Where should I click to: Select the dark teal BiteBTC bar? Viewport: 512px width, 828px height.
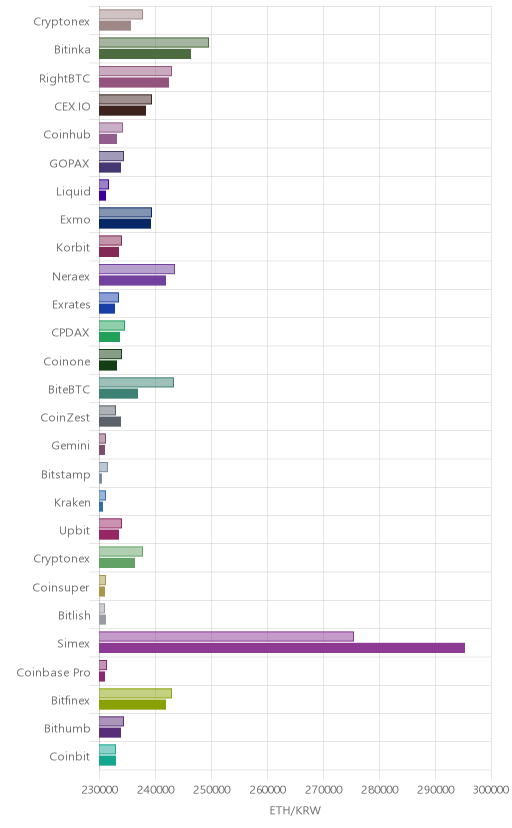click(118, 394)
